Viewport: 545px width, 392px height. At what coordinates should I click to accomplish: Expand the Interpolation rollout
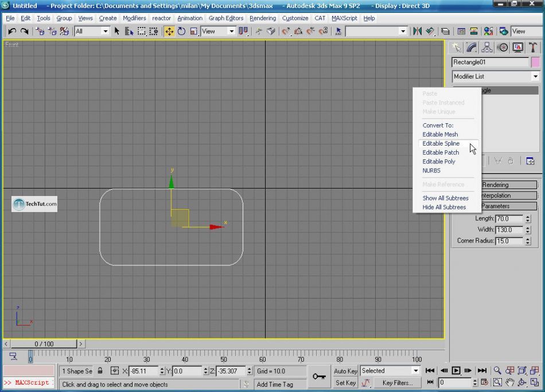click(509, 195)
